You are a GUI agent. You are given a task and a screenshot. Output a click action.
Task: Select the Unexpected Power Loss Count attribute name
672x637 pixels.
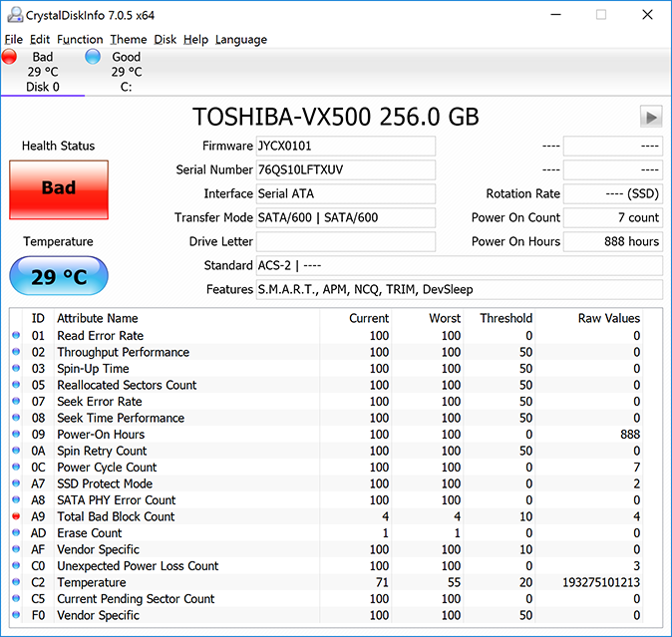click(x=138, y=566)
